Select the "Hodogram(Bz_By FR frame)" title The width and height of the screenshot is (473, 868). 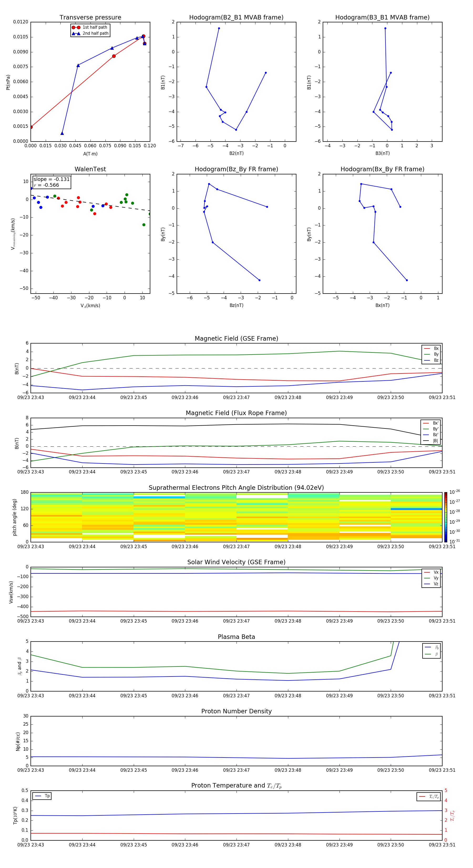point(236,169)
